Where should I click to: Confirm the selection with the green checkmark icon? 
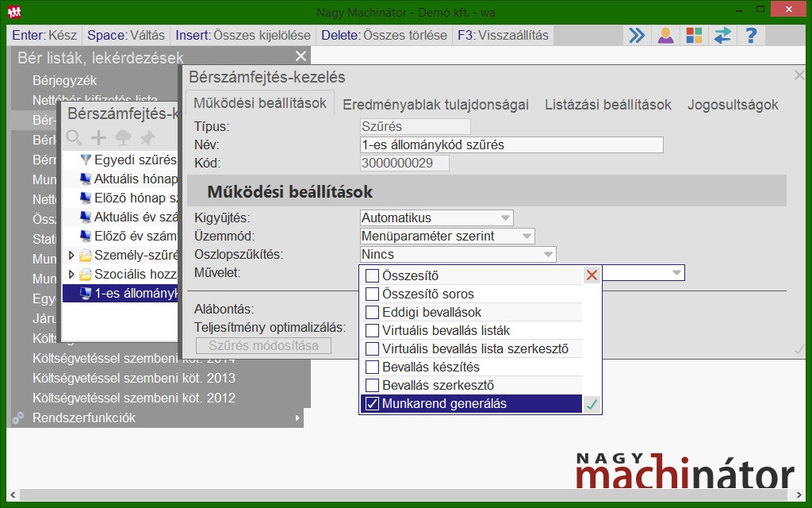click(592, 404)
